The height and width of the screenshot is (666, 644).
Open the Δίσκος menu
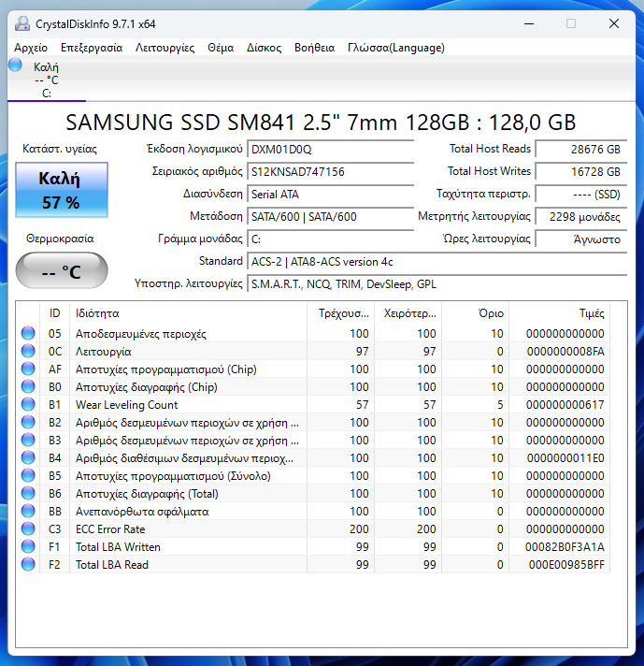point(265,48)
